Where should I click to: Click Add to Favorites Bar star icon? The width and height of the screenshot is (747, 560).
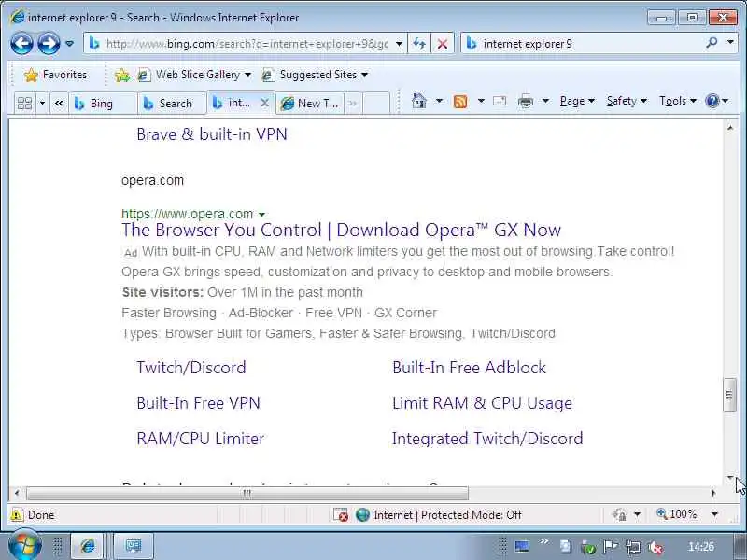point(122,75)
